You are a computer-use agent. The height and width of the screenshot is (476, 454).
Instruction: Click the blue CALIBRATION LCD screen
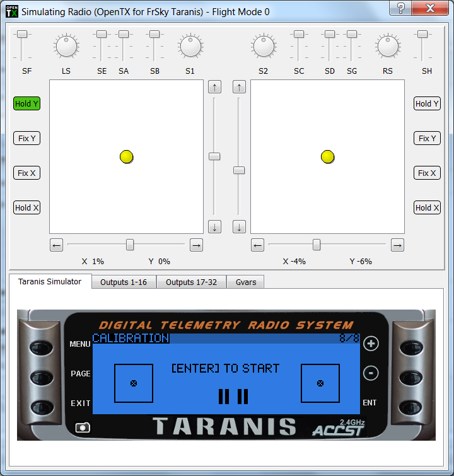click(x=226, y=374)
